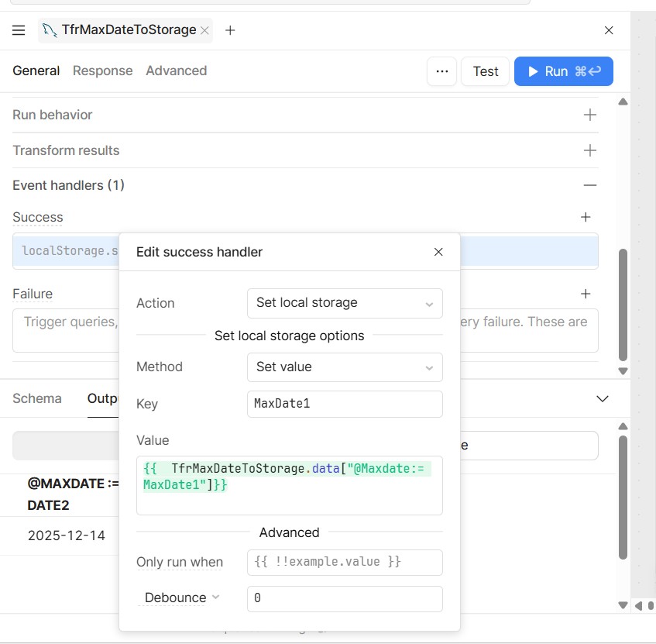Click the Run button
This screenshot has height=644, width=656.
[563, 71]
